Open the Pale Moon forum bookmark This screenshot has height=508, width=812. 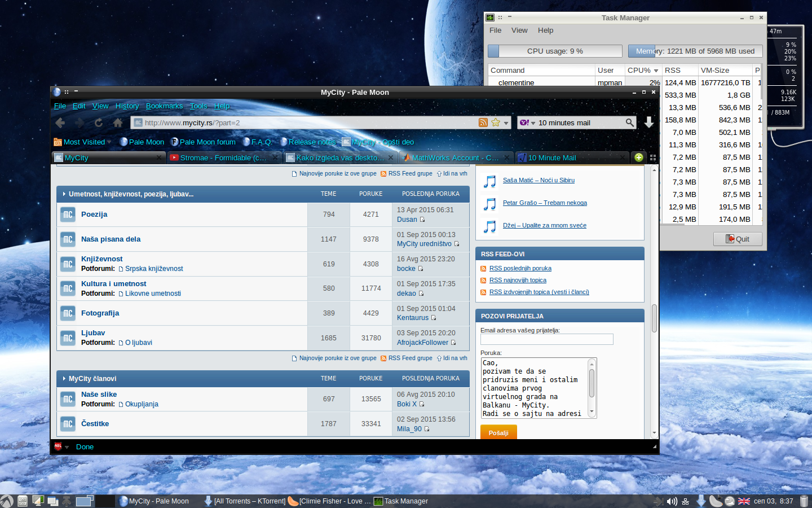(x=203, y=142)
